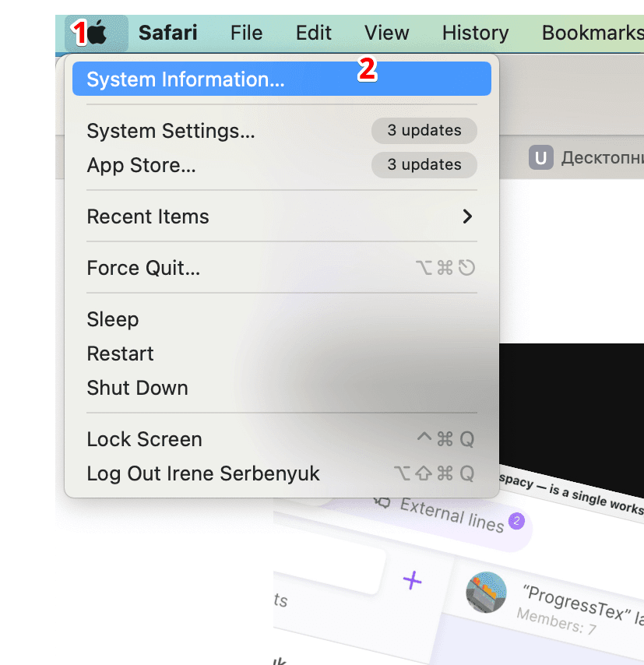
Task: Open the ProgressTex group avatar
Action: click(486, 593)
